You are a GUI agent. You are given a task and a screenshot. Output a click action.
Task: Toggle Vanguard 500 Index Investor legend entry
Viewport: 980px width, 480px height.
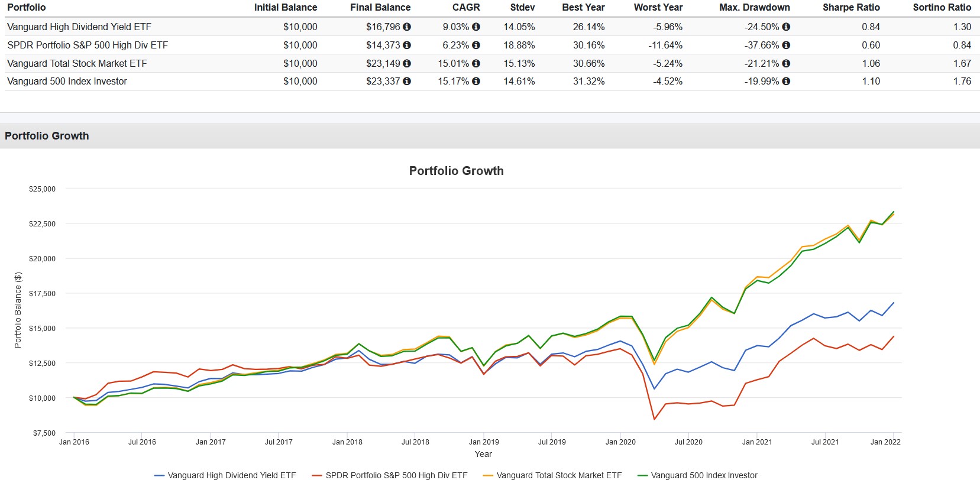coord(697,475)
